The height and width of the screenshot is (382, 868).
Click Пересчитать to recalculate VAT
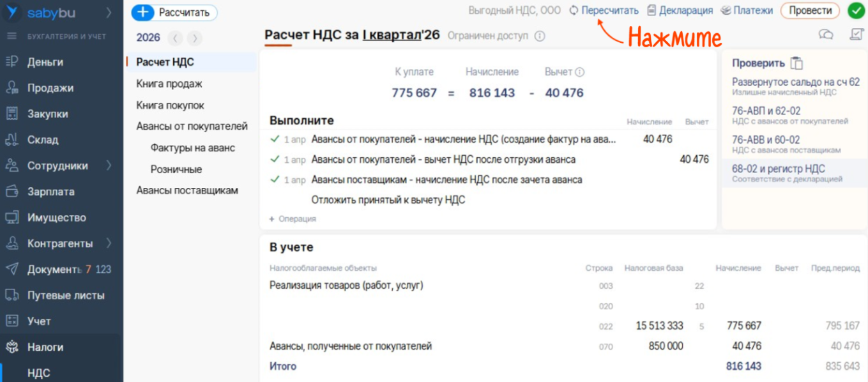(x=604, y=10)
